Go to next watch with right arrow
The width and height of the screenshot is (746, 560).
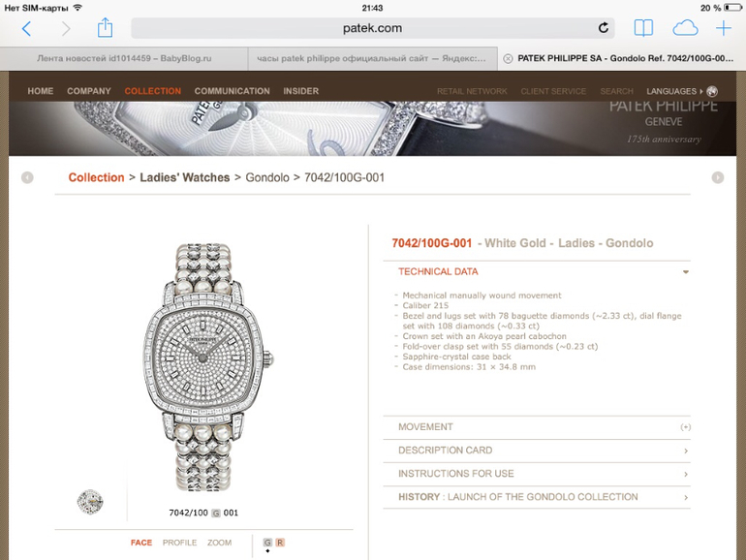click(718, 177)
